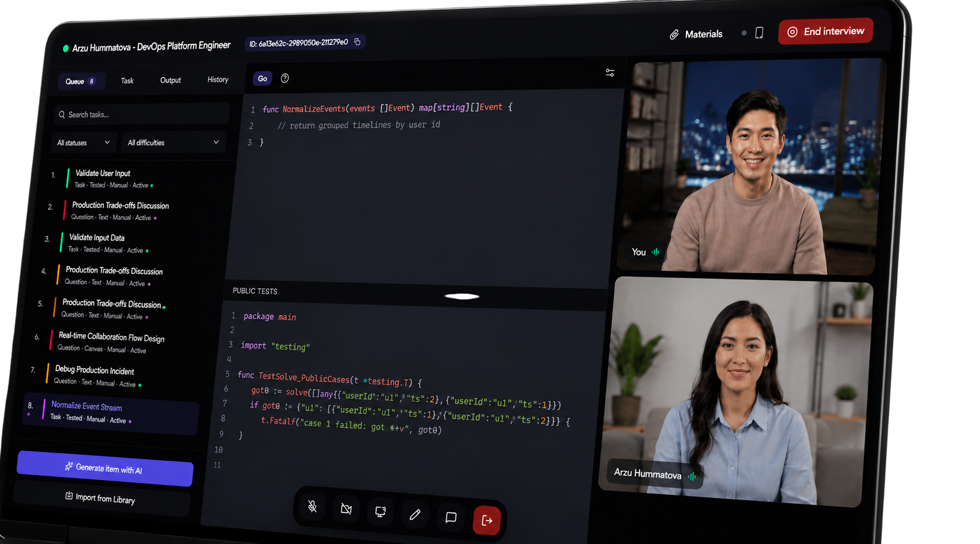Switch to the Task tab
The image size is (980, 544).
click(x=128, y=80)
